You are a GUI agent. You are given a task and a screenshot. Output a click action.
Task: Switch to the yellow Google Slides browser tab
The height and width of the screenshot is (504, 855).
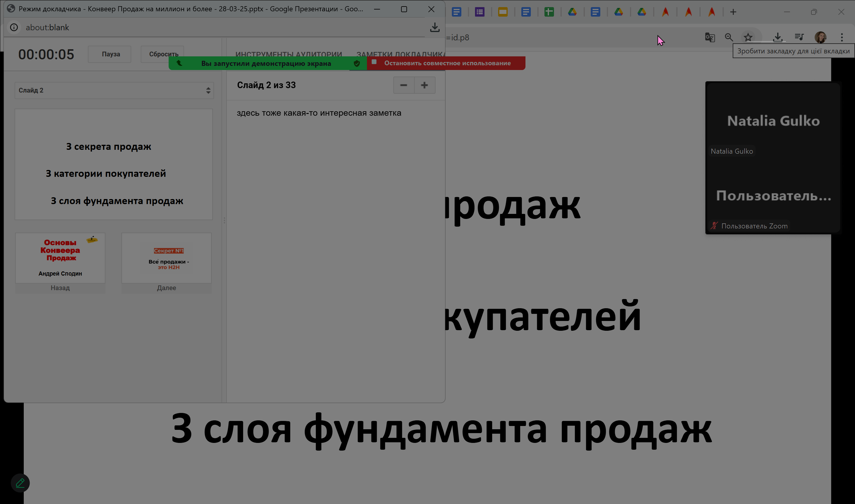pos(503,12)
